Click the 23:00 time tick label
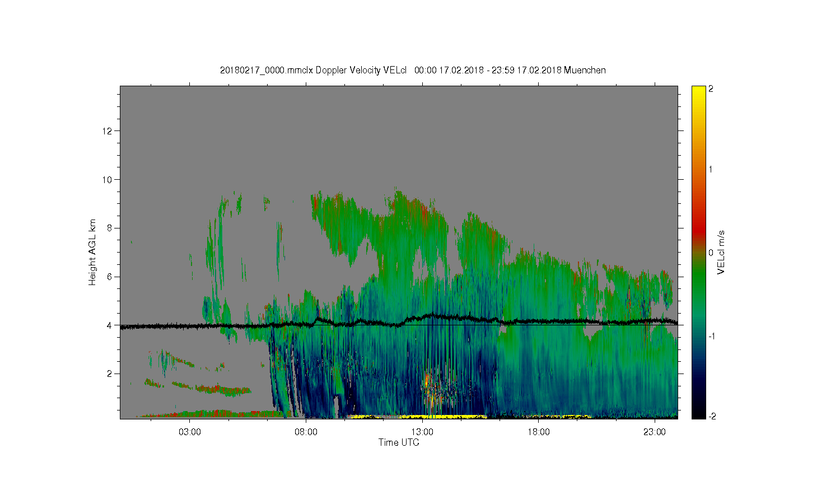 (655, 432)
